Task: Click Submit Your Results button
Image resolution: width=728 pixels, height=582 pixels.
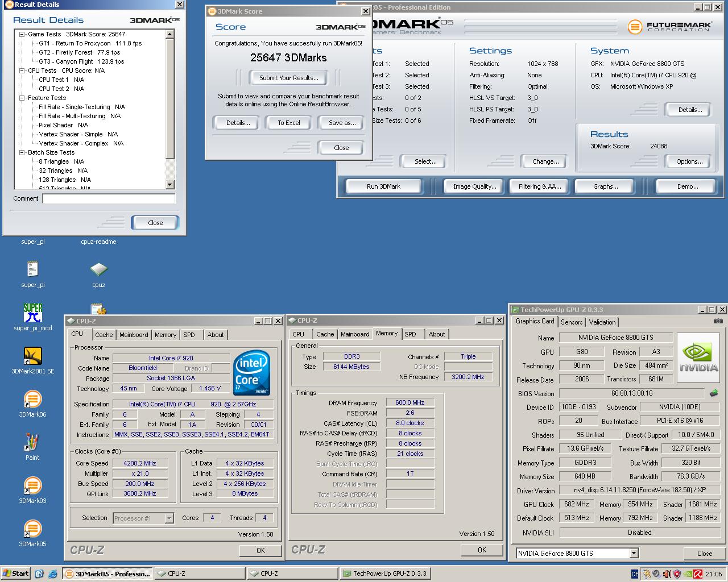Action: click(289, 78)
